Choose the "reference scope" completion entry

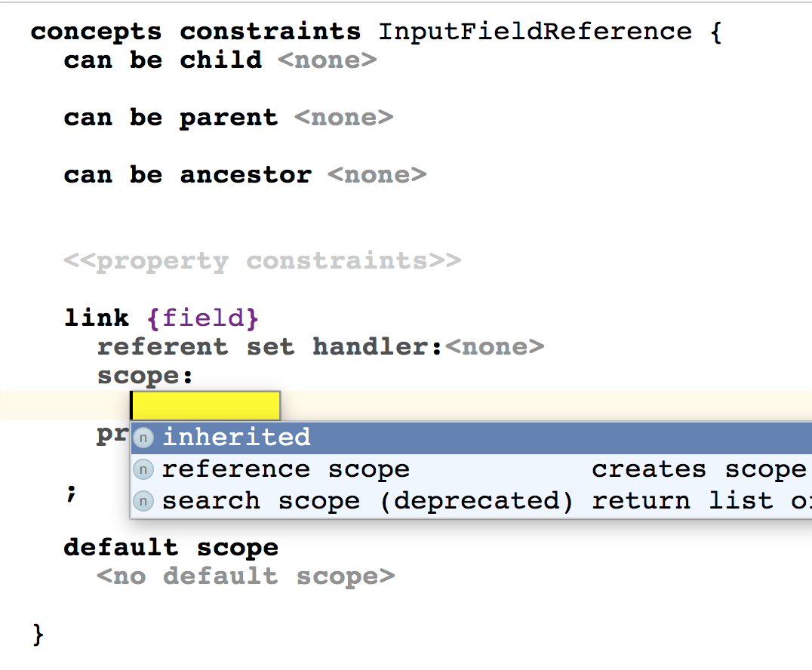click(285, 469)
